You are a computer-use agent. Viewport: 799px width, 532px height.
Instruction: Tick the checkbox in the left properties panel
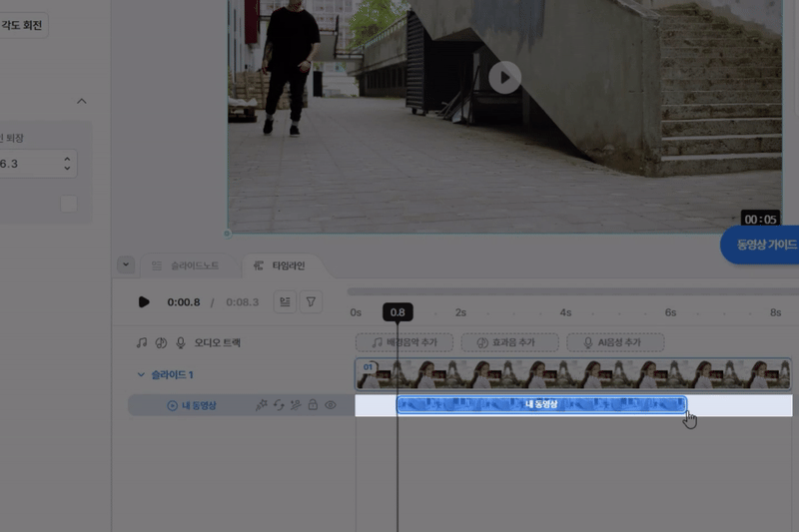[69, 204]
